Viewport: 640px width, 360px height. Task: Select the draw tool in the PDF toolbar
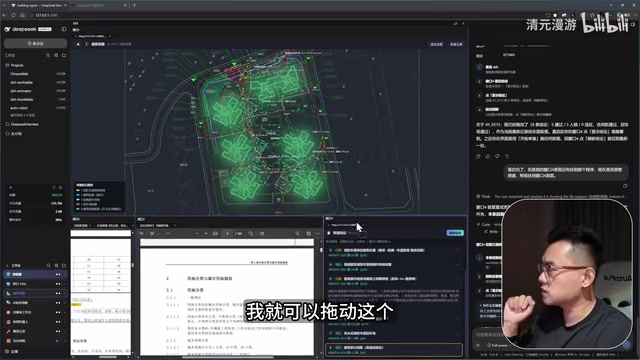152,233
